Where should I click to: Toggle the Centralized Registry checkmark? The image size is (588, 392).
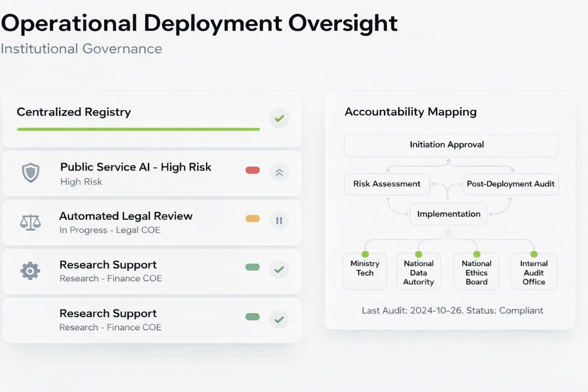click(279, 118)
